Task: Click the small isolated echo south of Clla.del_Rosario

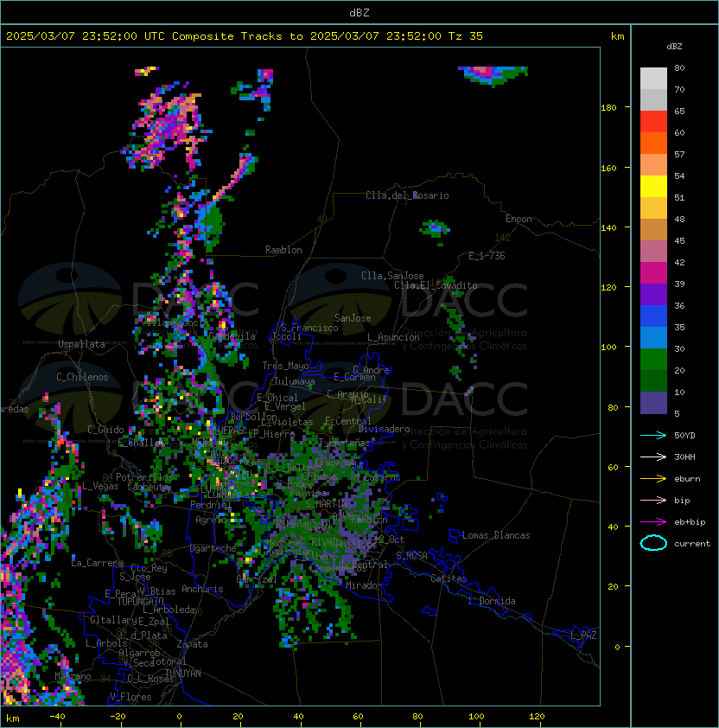Action: pos(435,230)
